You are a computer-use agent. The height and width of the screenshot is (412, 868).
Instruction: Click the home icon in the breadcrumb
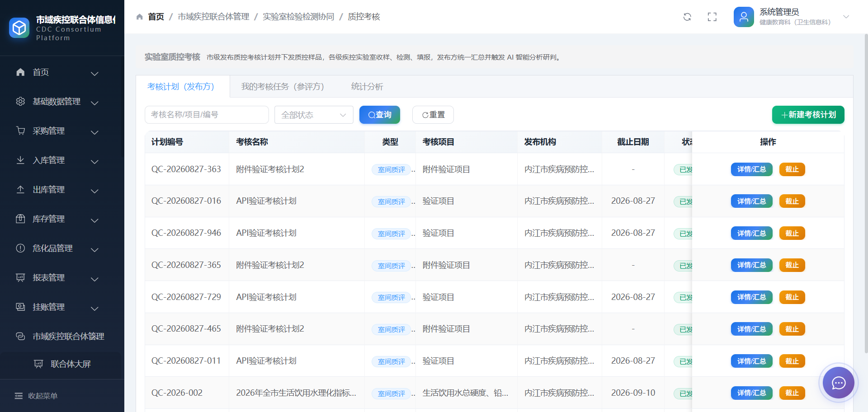[140, 17]
